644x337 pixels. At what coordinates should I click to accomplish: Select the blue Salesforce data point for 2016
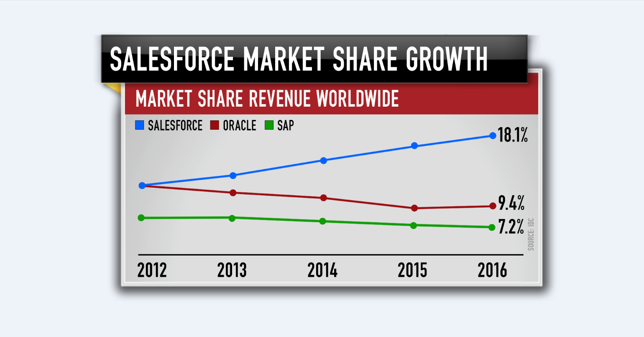click(493, 136)
